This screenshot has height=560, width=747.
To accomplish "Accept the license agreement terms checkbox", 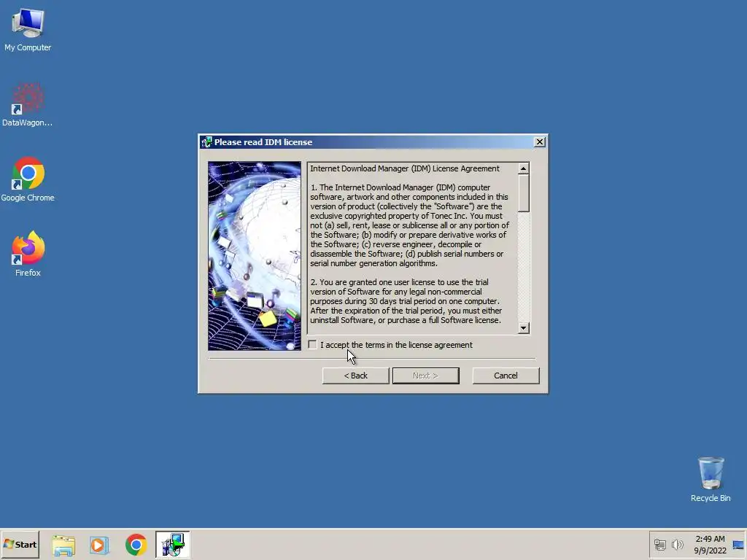I will point(312,344).
